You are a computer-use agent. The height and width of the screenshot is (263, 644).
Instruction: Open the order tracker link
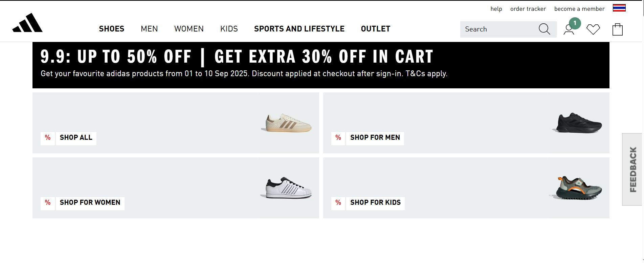click(x=528, y=9)
